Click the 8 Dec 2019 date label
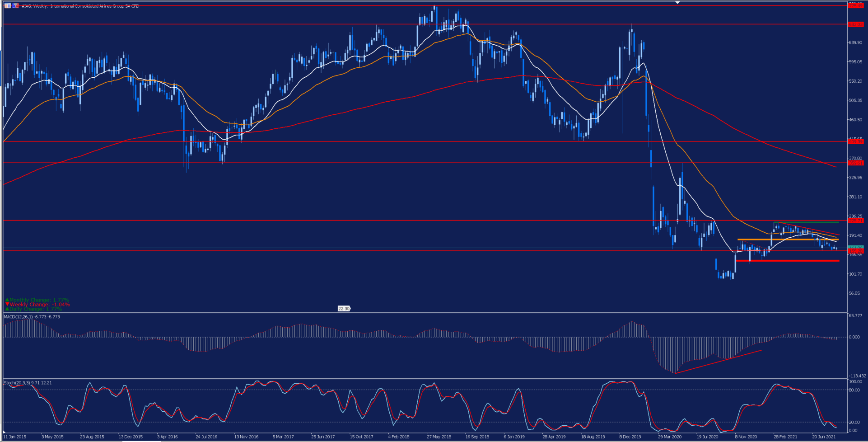This screenshot has height=442, width=868. click(x=630, y=437)
